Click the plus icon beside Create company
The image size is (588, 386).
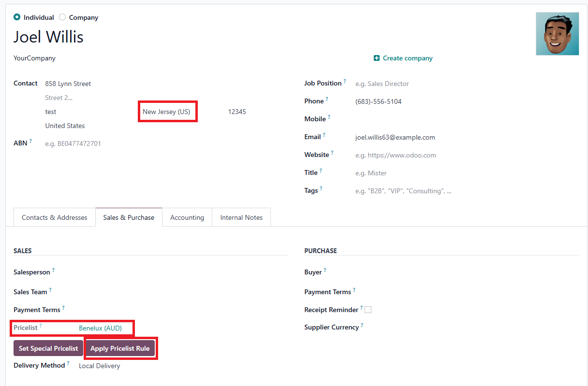[x=377, y=58]
